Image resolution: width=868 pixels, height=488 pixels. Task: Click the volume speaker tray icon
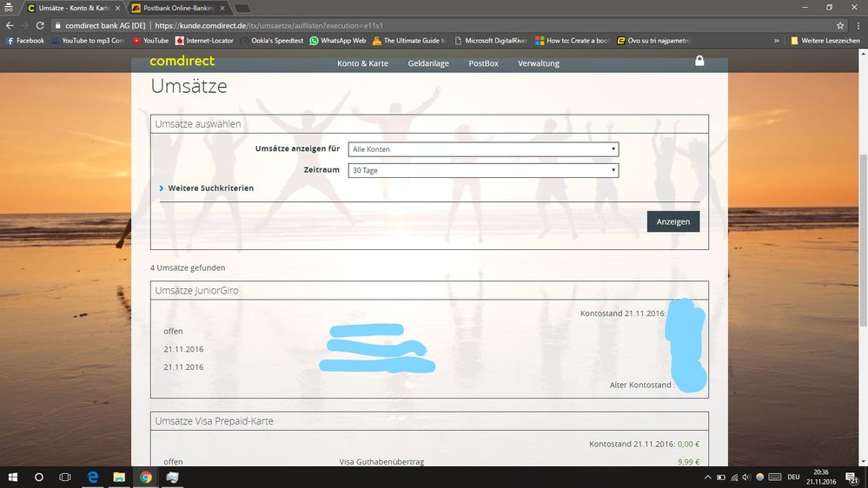coord(746,477)
